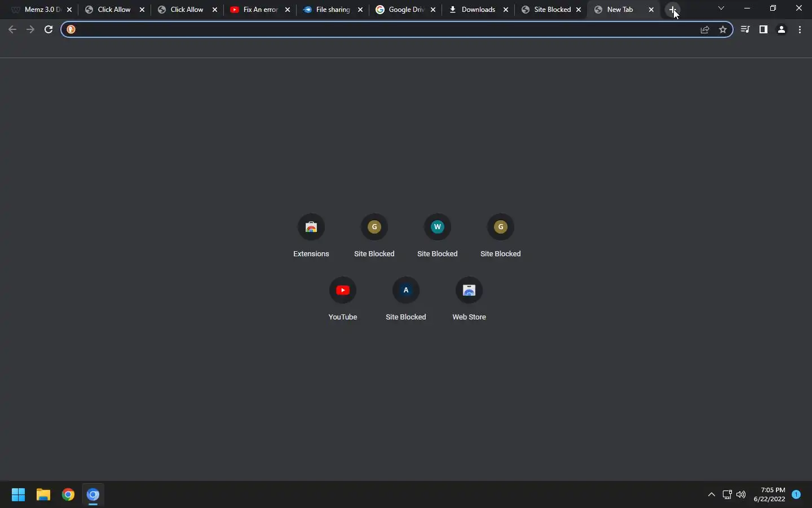The width and height of the screenshot is (812, 508).
Task: Open the Windows Start menu
Action: (x=19, y=495)
